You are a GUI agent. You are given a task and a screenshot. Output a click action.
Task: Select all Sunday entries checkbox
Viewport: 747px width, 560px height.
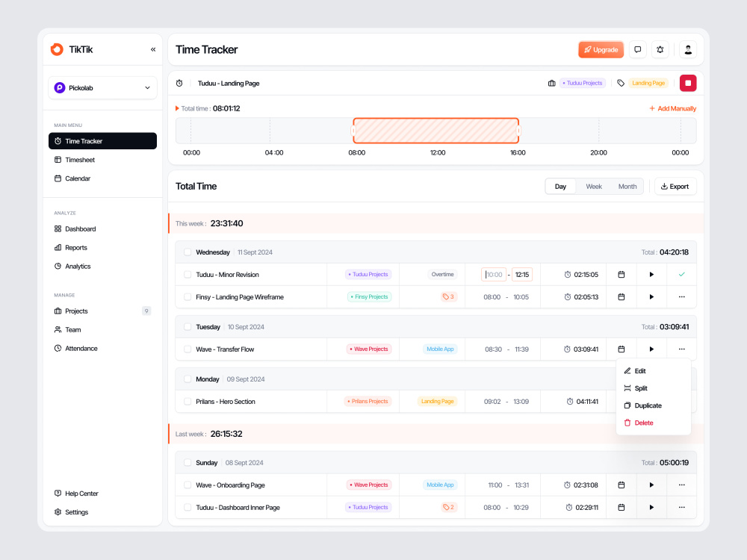click(187, 463)
